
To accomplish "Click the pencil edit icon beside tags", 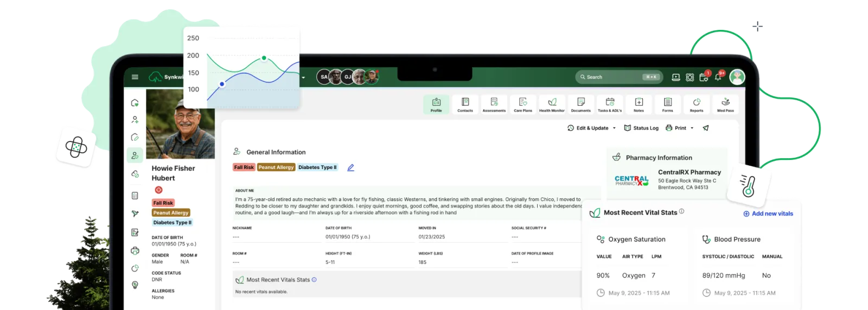I will pyautogui.click(x=350, y=167).
